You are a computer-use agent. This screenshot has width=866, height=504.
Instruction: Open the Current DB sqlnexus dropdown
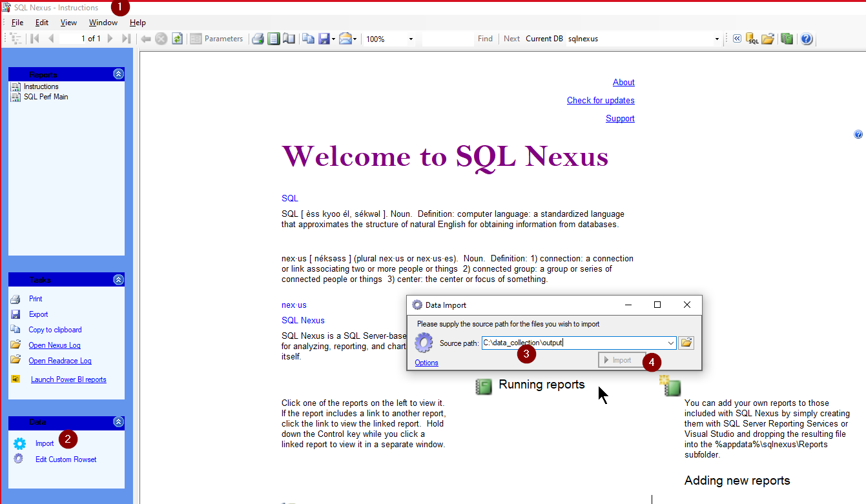717,39
